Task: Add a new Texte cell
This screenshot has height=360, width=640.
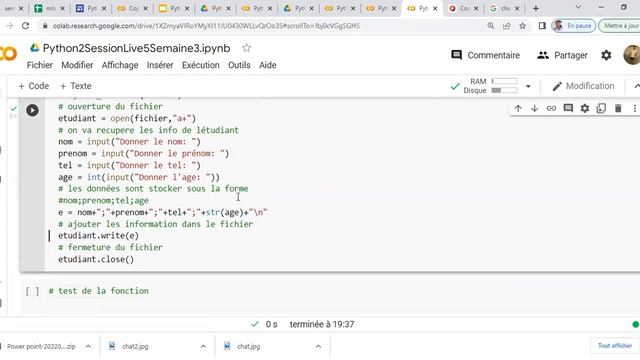Action: pyautogui.click(x=76, y=86)
